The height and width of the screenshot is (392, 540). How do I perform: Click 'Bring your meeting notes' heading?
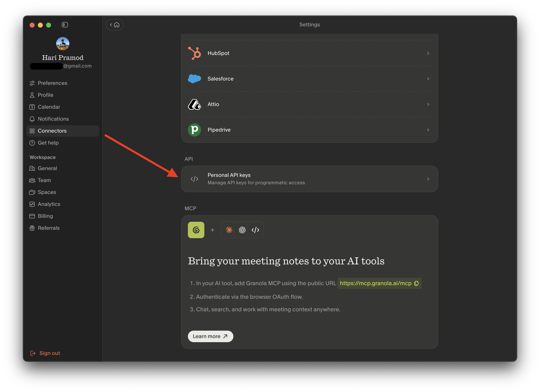point(286,261)
